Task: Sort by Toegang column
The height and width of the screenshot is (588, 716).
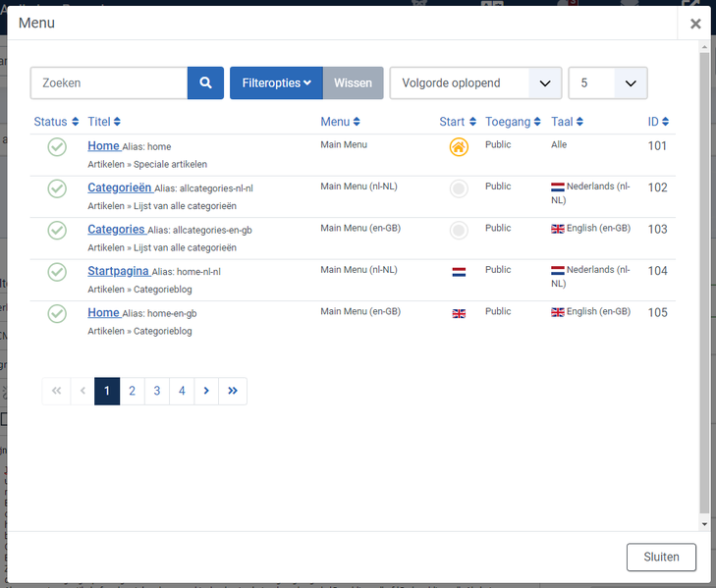Action: tap(513, 122)
